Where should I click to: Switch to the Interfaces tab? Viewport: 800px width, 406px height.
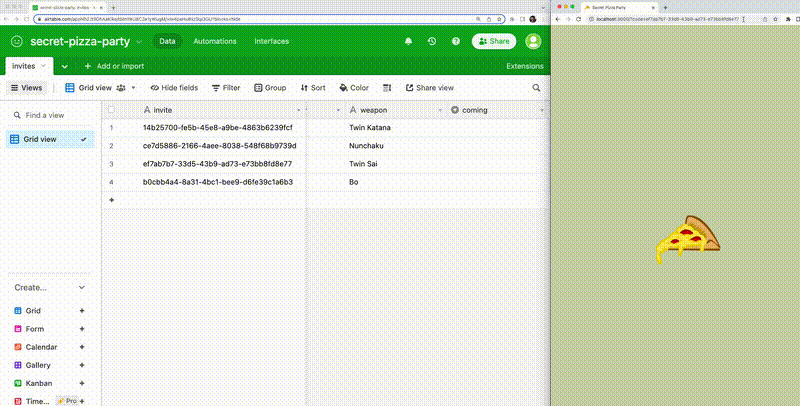pos(271,41)
